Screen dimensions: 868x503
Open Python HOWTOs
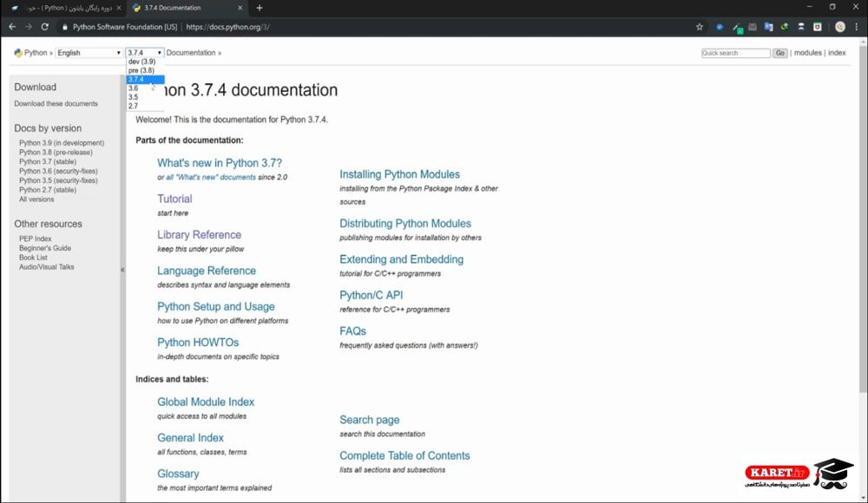(198, 343)
